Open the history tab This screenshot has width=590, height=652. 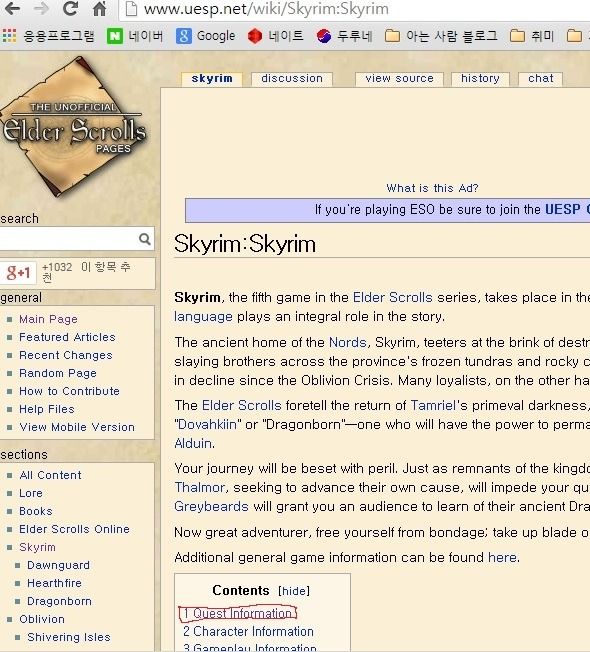coord(480,79)
